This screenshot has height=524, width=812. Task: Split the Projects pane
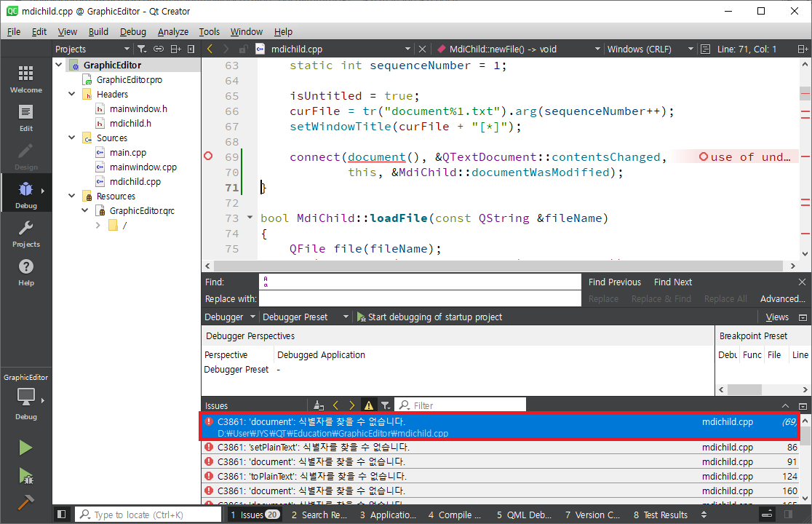(175, 49)
